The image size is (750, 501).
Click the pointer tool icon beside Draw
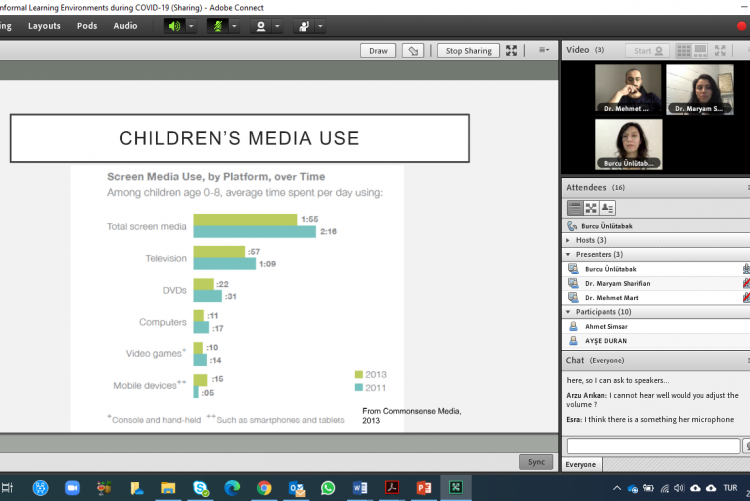412,51
